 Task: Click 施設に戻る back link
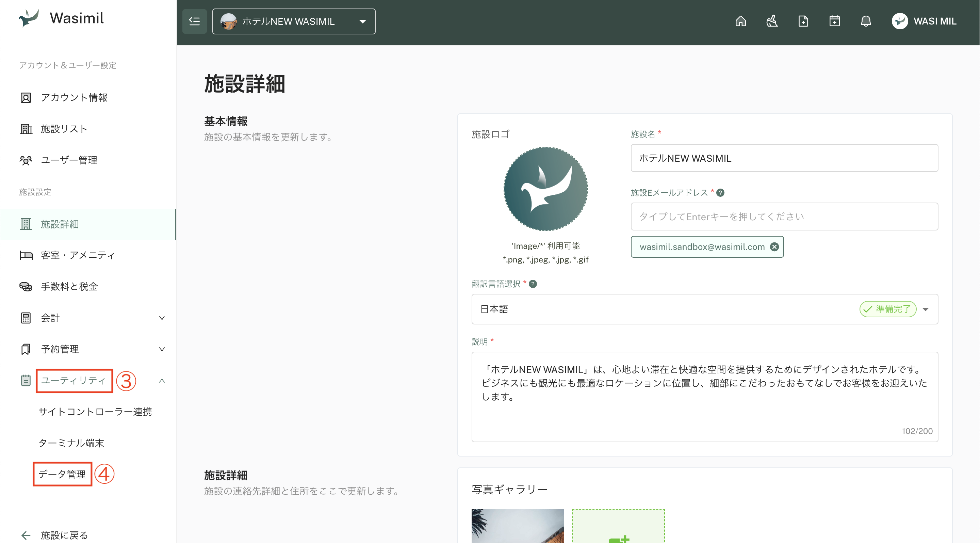pos(64,535)
